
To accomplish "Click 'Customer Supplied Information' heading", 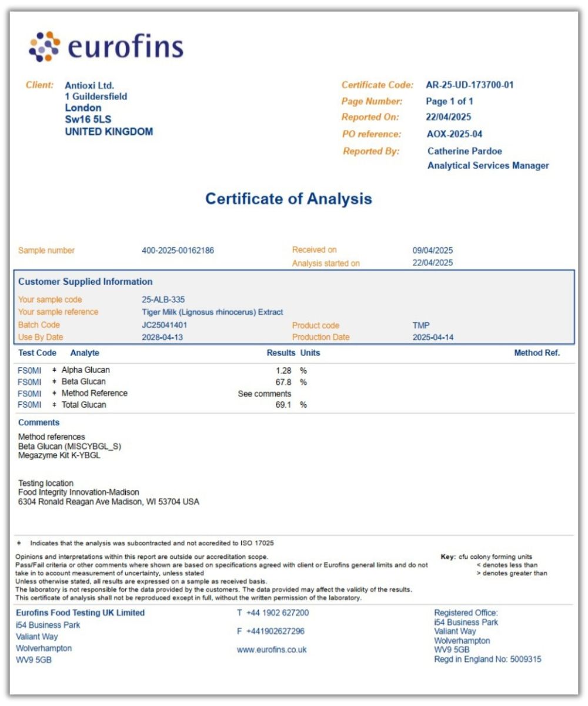I will pos(85,282).
